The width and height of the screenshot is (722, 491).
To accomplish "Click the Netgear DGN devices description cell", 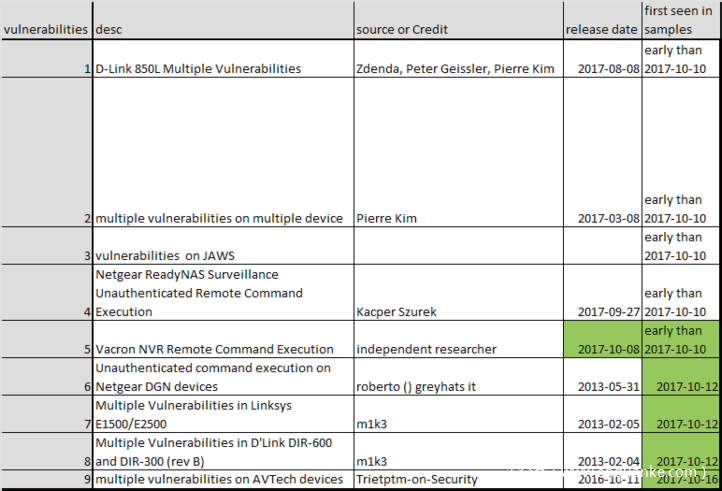I will coord(223,377).
